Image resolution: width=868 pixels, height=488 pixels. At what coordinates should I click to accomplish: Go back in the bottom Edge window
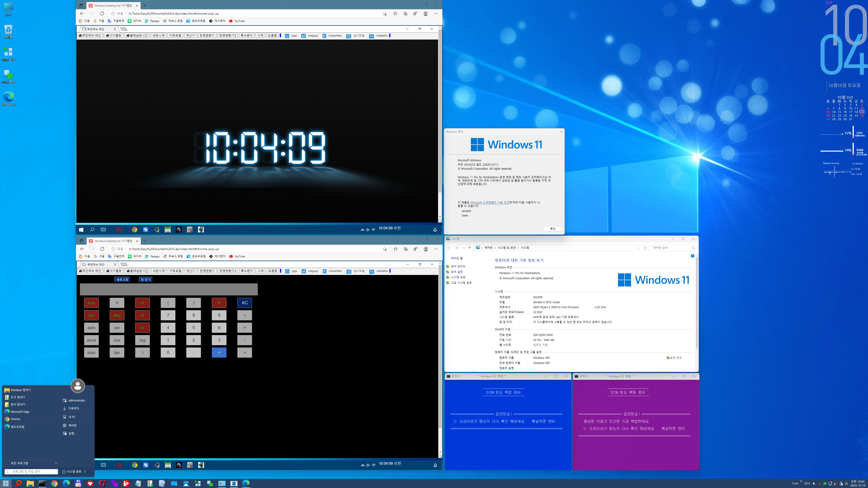coord(82,249)
